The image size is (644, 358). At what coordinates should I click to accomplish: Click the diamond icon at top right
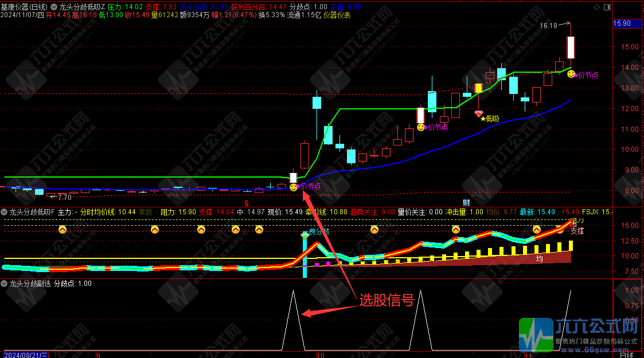click(597, 7)
